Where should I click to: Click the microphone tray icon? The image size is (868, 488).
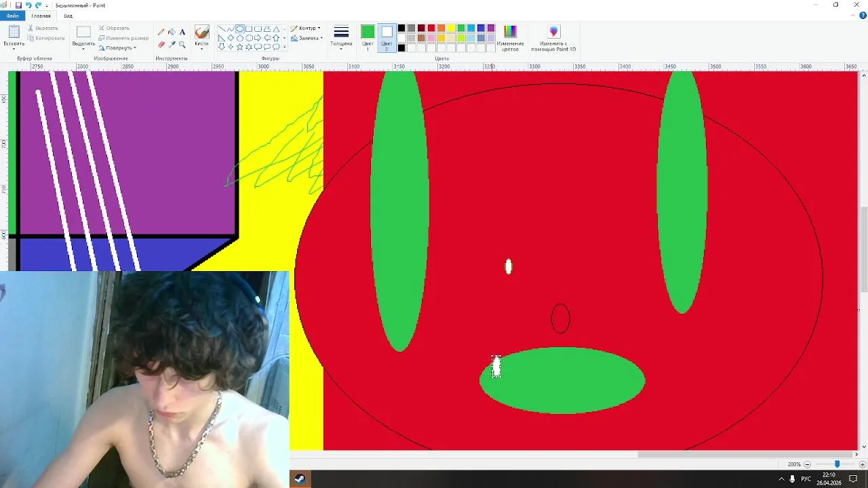coord(792,479)
